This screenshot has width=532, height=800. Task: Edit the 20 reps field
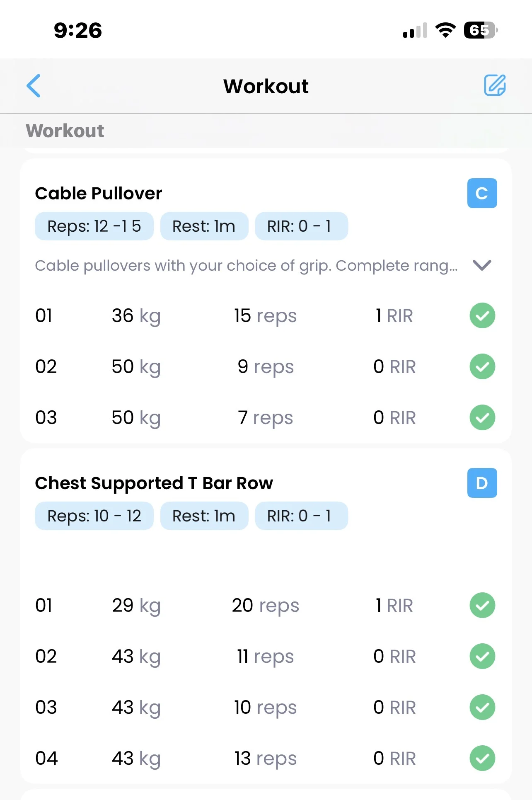pos(265,606)
